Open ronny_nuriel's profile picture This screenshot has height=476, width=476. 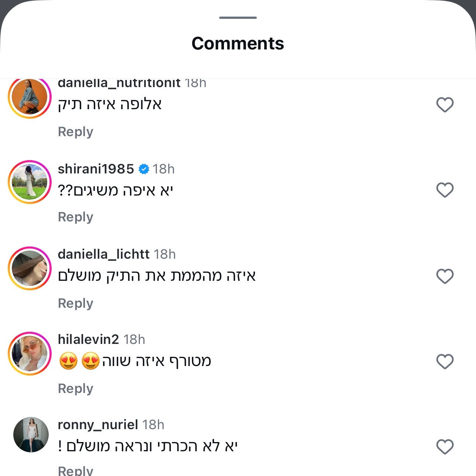click(31, 435)
